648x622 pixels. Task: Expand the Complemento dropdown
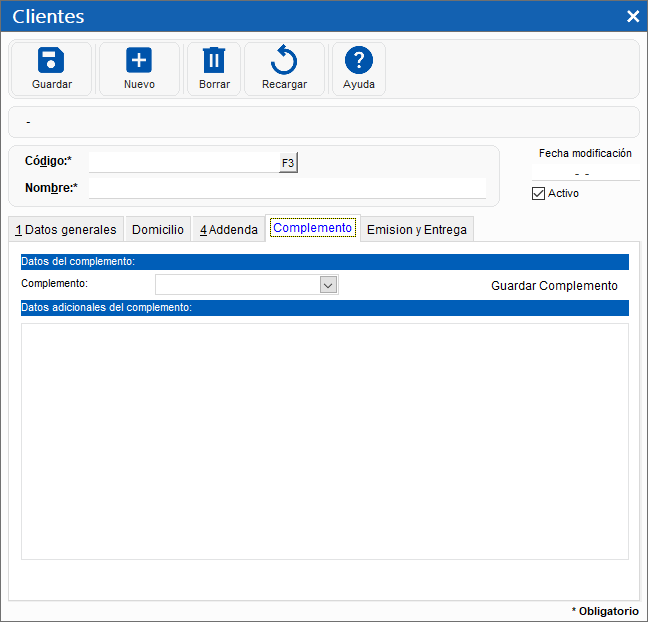pyautogui.click(x=328, y=285)
